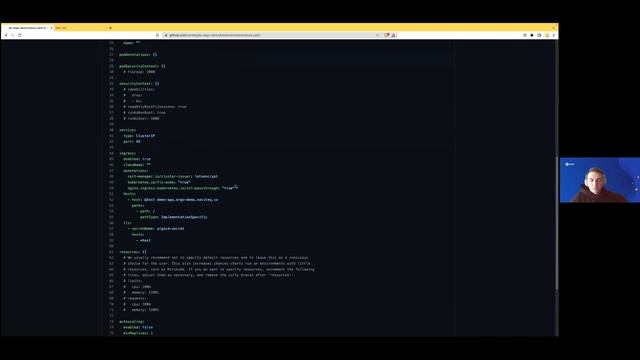
Task: Click the "# limits:" comment line
Action: click(x=133, y=281)
